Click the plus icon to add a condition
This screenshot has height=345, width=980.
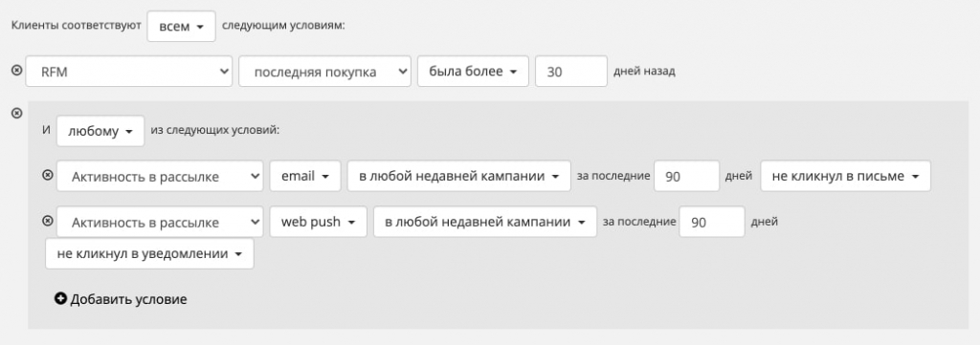pos(60,299)
